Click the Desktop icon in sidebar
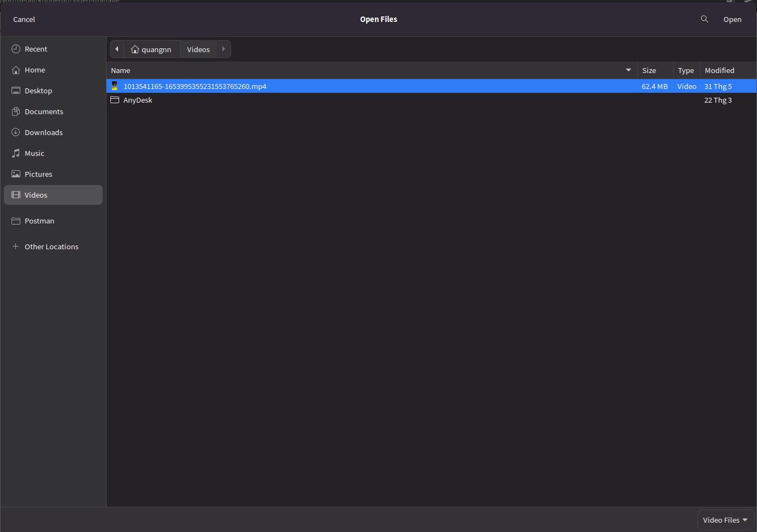This screenshot has height=532, width=757. point(16,91)
